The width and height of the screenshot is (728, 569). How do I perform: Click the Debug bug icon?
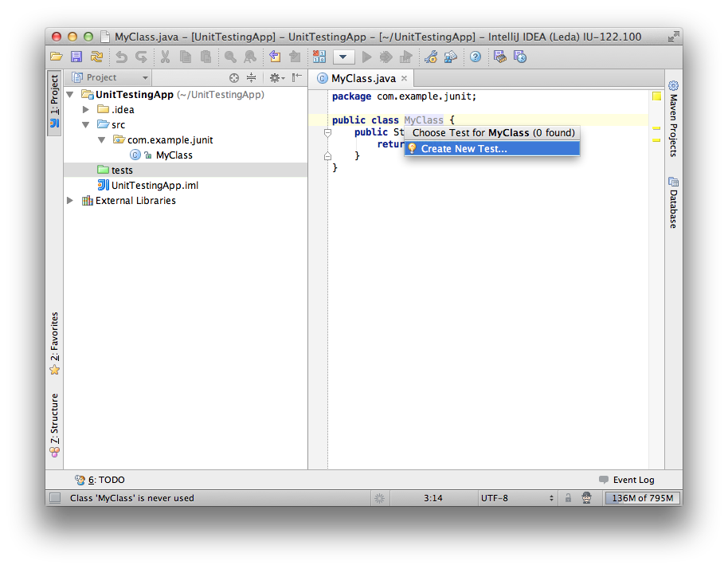(386, 57)
